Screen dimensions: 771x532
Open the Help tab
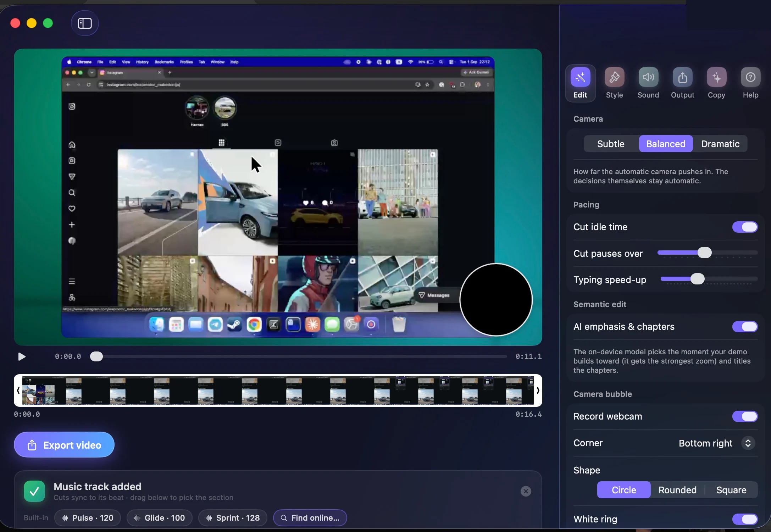(x=750, y=83)
